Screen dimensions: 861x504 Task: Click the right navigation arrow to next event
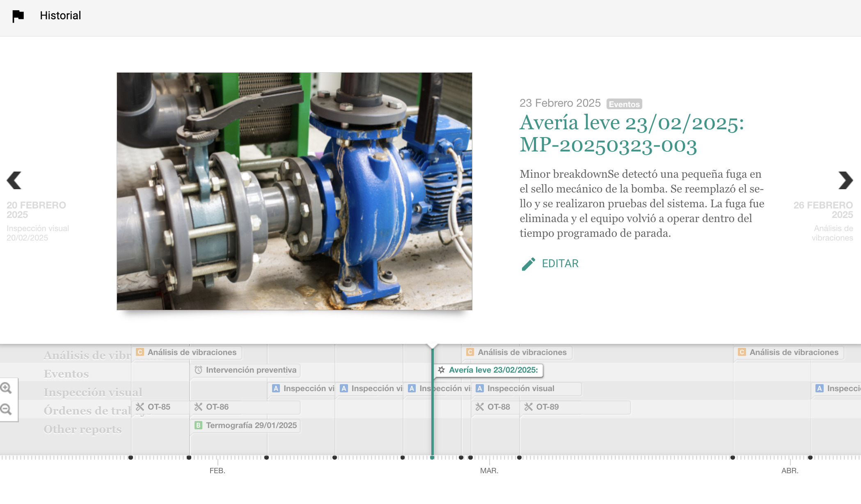pyautogui.click(x=846, y=180)
